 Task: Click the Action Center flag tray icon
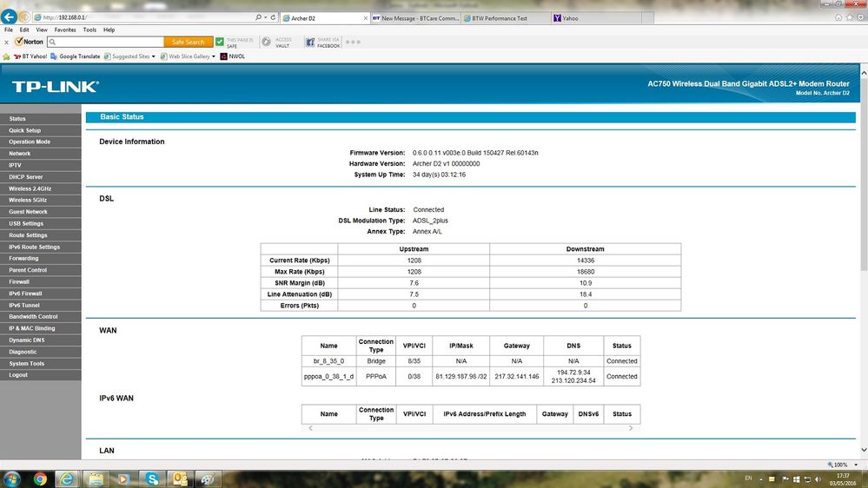click(x=785, y=479)
